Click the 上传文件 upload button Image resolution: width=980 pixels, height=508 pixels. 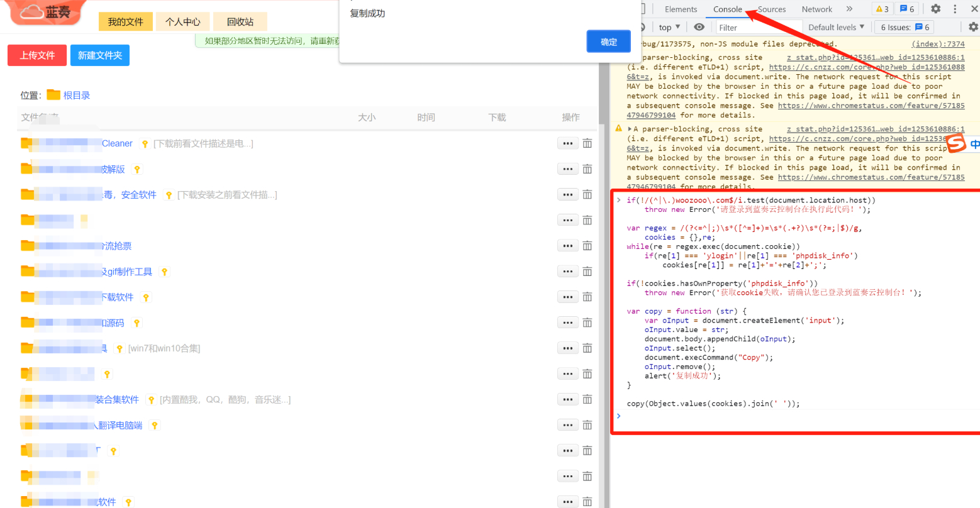tap(37, 55)
